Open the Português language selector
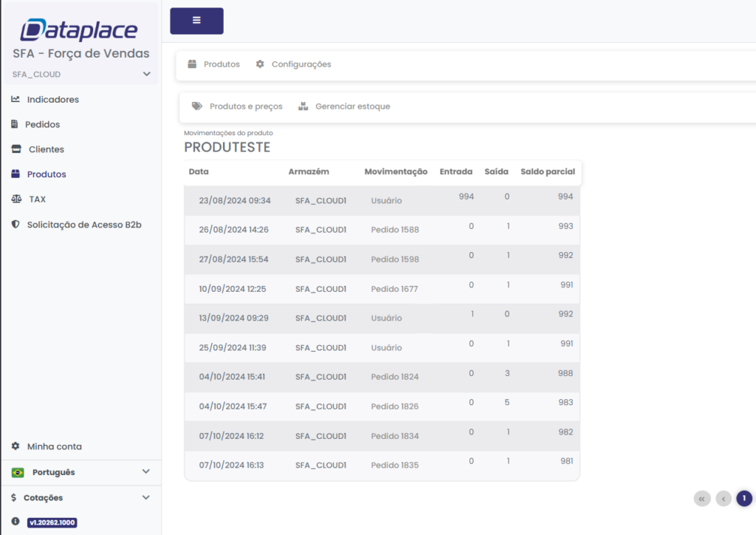The width and height of the screenshot is (756, 535). click(x=81, y=472)
